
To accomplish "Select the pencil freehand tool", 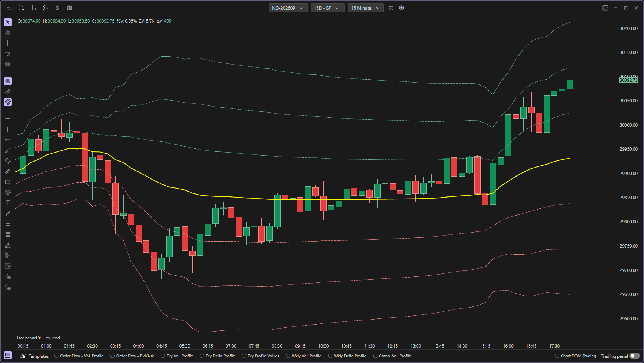I will pyautogui.click(x=8, y=213).
